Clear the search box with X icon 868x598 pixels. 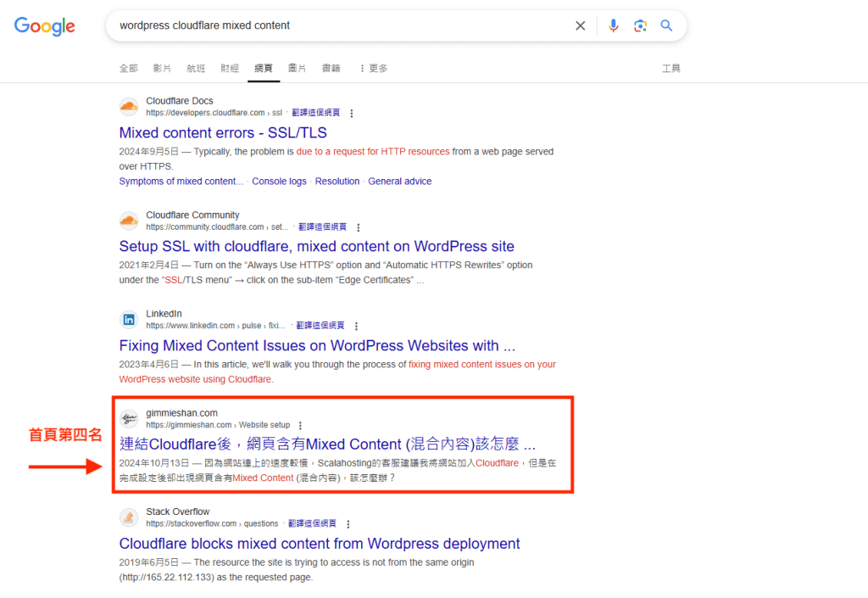580,25
